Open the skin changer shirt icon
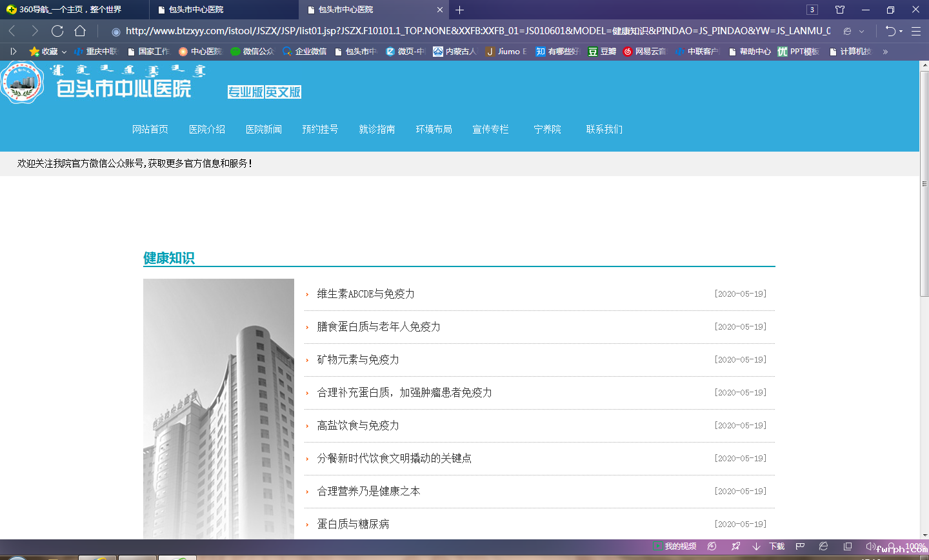929x560 pixels. tap(839, 10)
